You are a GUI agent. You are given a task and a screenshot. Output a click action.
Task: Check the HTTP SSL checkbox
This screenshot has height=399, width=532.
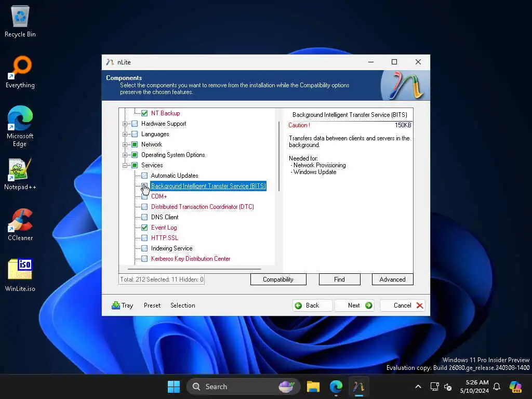click(x=144, y=238)
